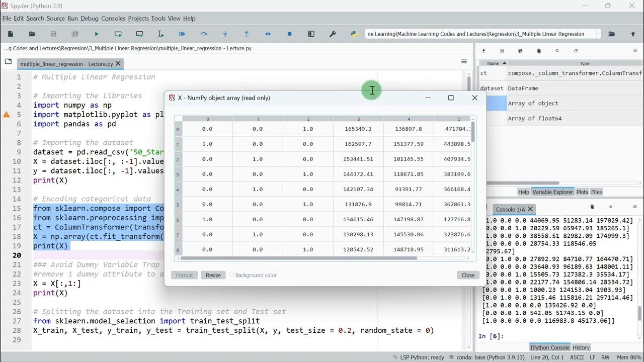Screen dimensions: 644x362
Task: Open the Search menu
Action: click(35, 18)
